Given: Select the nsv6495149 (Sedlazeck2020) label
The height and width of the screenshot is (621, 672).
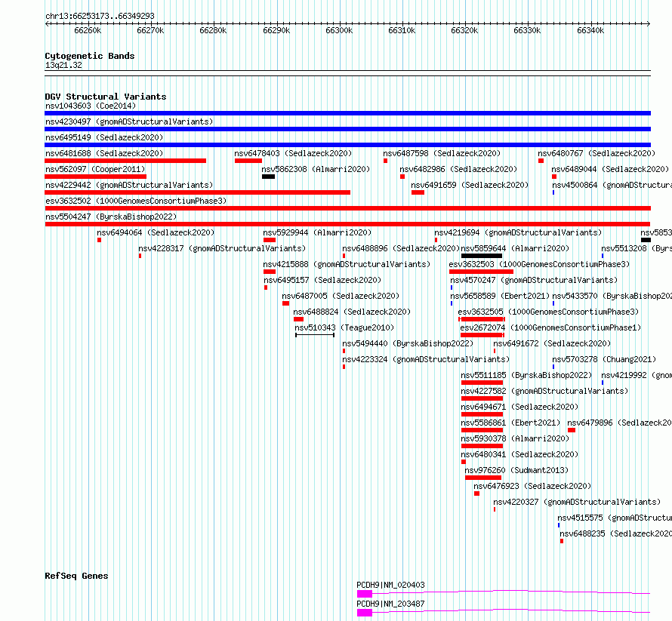Looking at the screenshot, I should click(104, 137).
